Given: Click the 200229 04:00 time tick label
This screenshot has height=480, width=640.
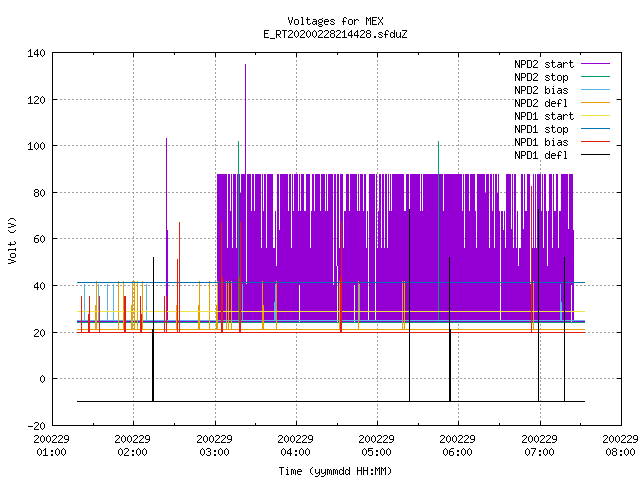Looking at the screenshot, I should 296,446.
